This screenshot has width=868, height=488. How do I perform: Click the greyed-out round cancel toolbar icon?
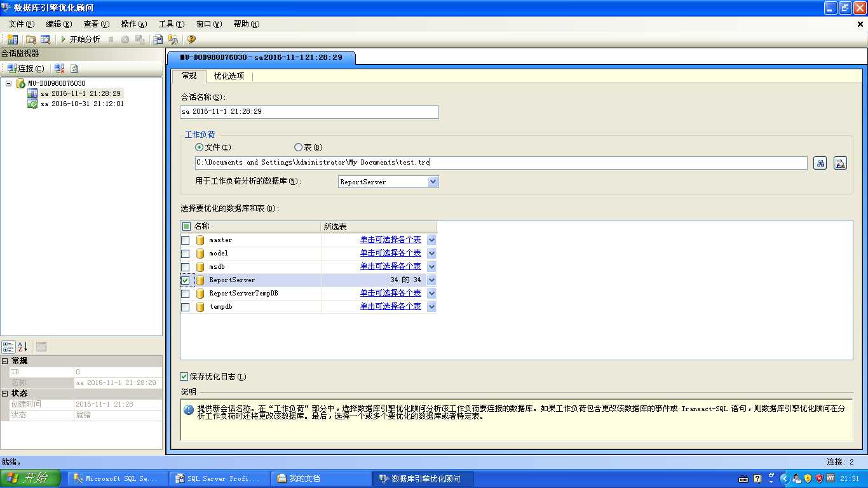tap(125, 39)
